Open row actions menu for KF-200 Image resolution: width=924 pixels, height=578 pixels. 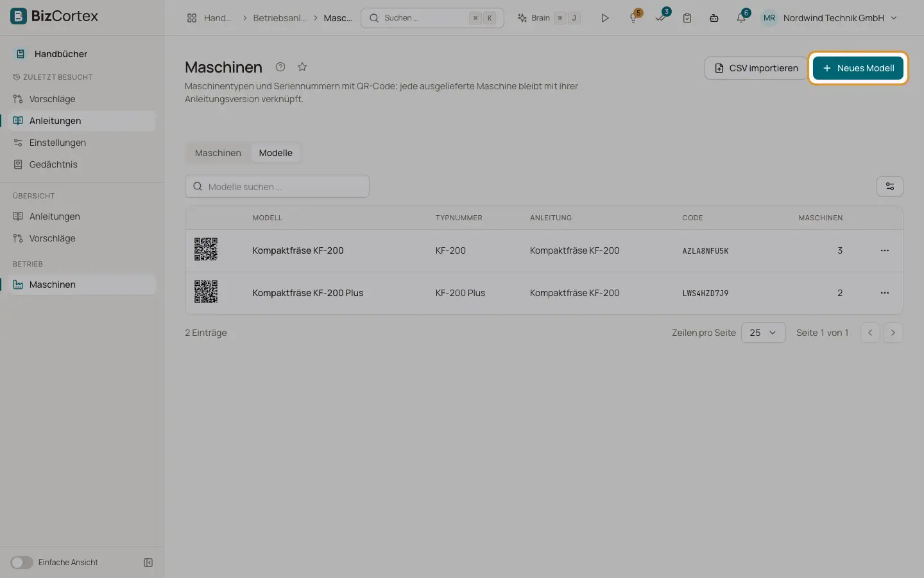tap(885, 250)
